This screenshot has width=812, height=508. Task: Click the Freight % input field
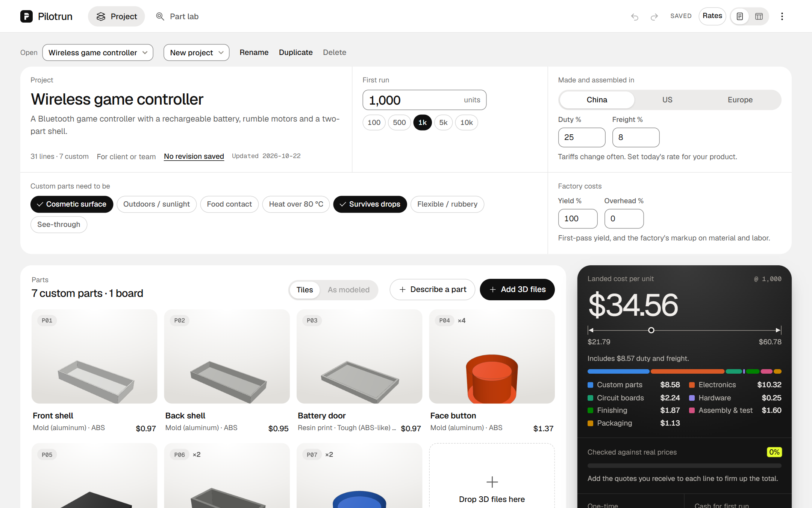point(636,137)
